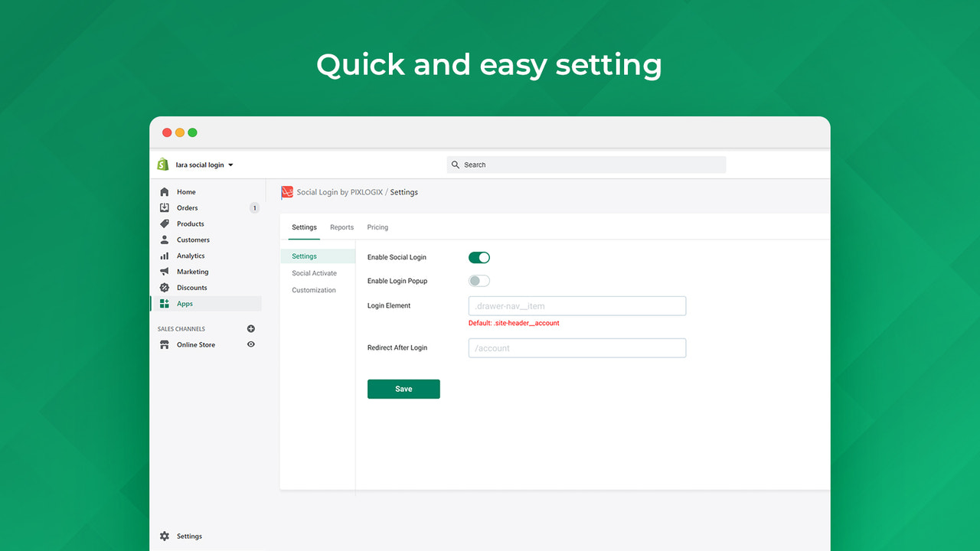Select the Marketing megaphone icon
This screenshot has width=980, height=551.
[165, 272]
